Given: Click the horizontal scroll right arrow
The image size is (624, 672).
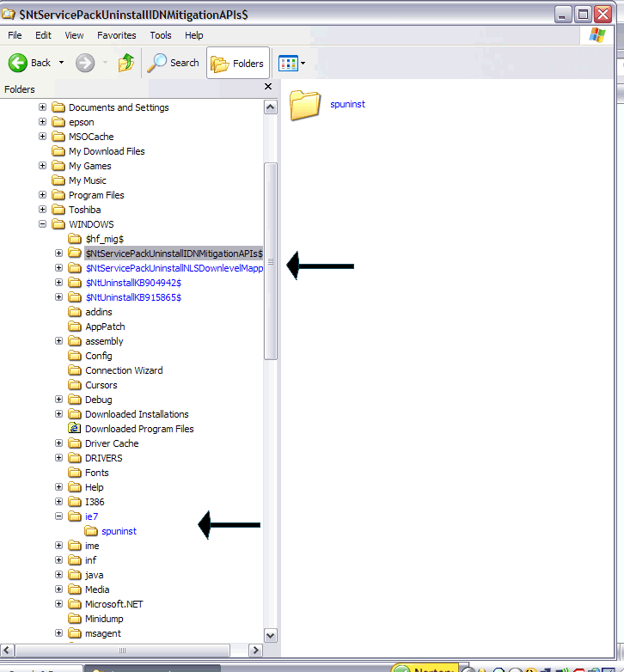Looking at the screenshot, I should (x=255, y=651).
